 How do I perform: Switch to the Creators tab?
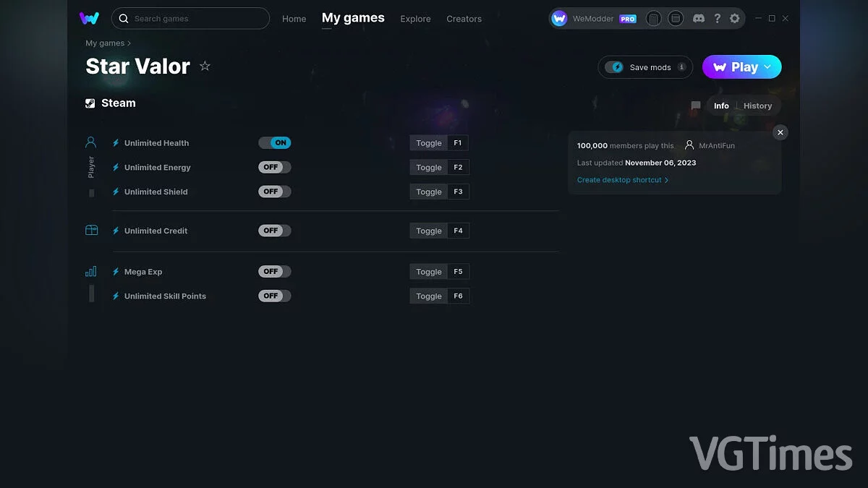pos(464,19)
